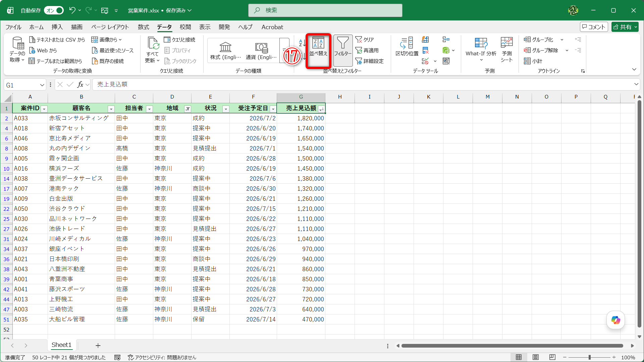Switch to ホーム tab
The height and width of the screenshot is (362, 644).
coord(36,27)
